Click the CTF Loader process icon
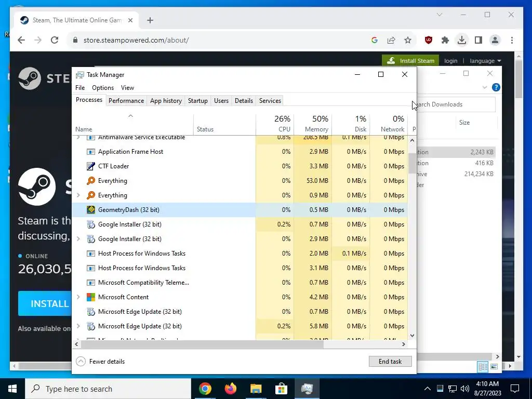Image resolution: width=532 pixels, height=399 pixels. point(90,166)
